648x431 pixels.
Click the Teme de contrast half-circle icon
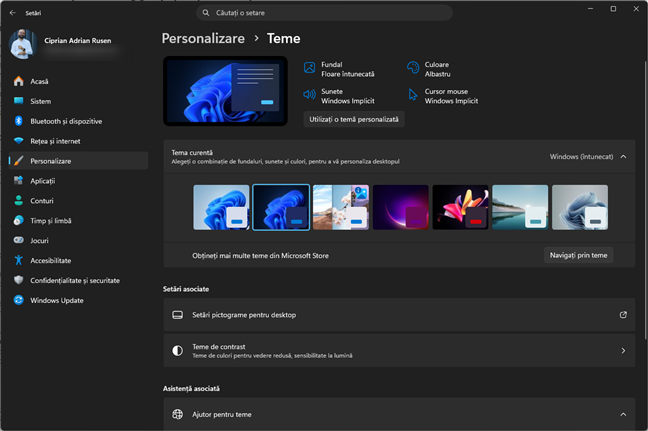tap(178, 351)
